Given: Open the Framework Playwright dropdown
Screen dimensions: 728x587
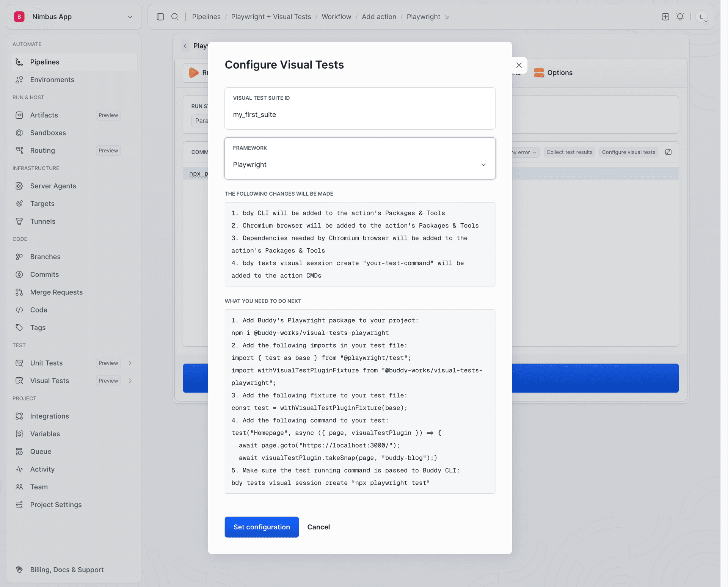Looking at the screenshot, I should 360,159.
